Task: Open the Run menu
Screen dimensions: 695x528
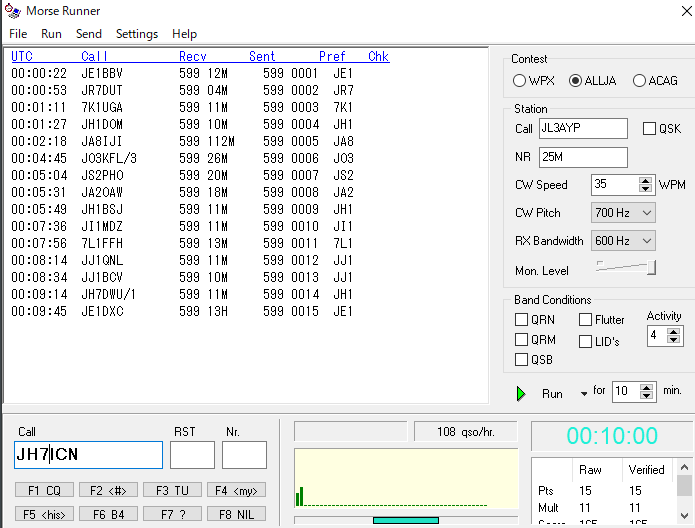Action: click(x=51, y=34)
